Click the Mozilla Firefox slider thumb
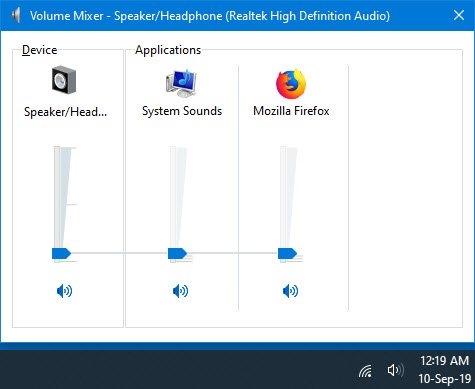The width and height of the screenshot is (475, 389). [287, 254]
